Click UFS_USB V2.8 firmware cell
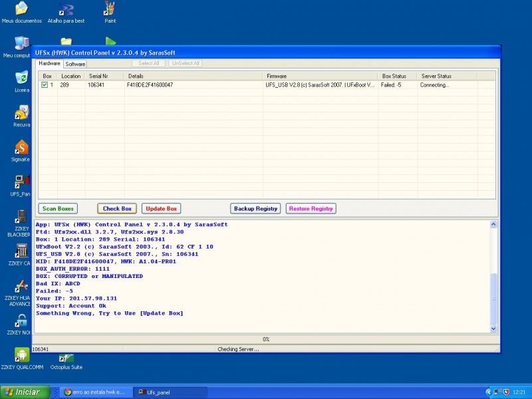 coord(320,85)
